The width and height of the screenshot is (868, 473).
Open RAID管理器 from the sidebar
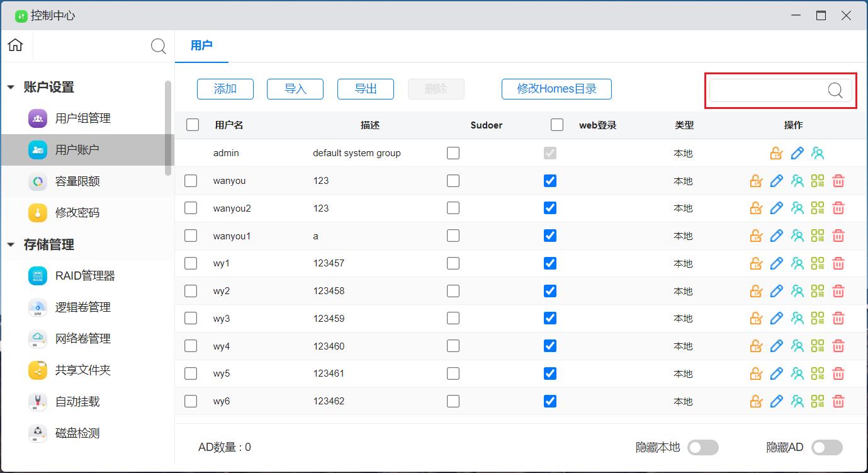[84, 276]
